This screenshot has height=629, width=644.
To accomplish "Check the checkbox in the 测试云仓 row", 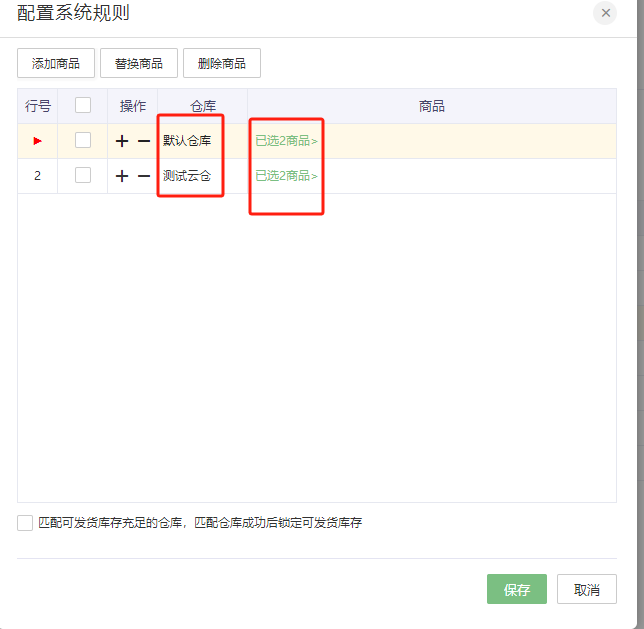I will click(x=83, y=175).
